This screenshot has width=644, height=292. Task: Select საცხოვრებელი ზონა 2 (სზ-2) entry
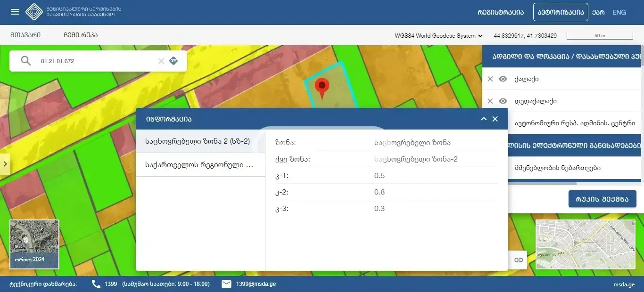pyautogui.click(x=200, y=141)
